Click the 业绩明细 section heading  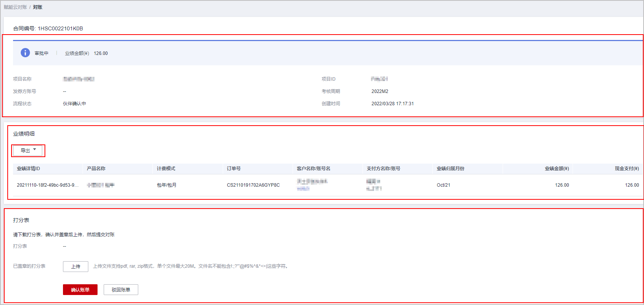pos(24,134)
